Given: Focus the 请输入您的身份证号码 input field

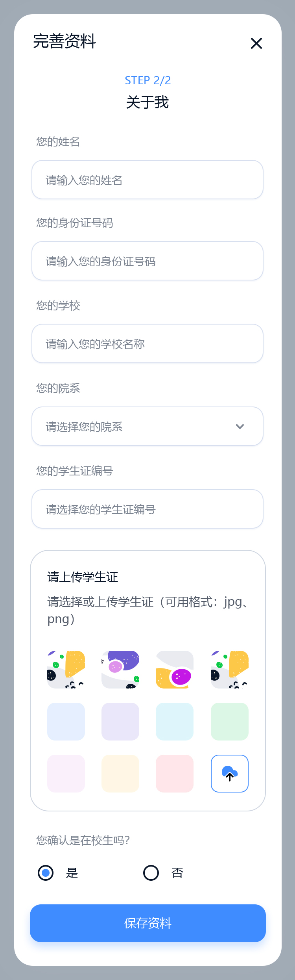Looking at the screenshot, I should click(147, 261).
